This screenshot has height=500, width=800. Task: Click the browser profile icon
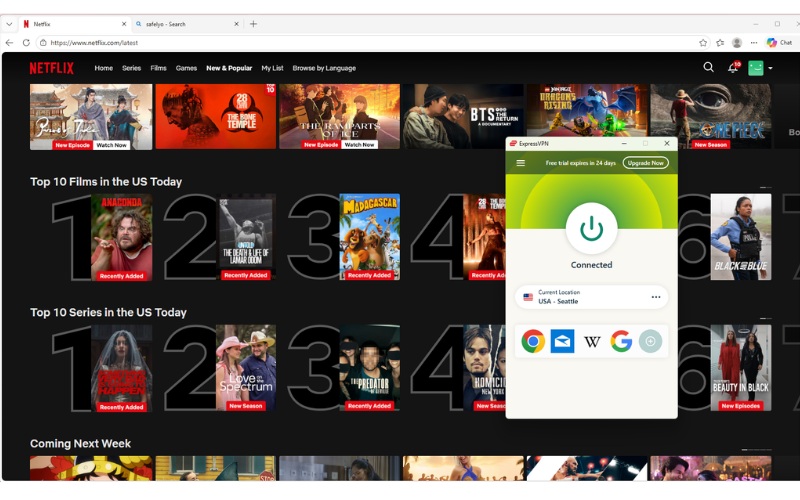pos(737,43)
